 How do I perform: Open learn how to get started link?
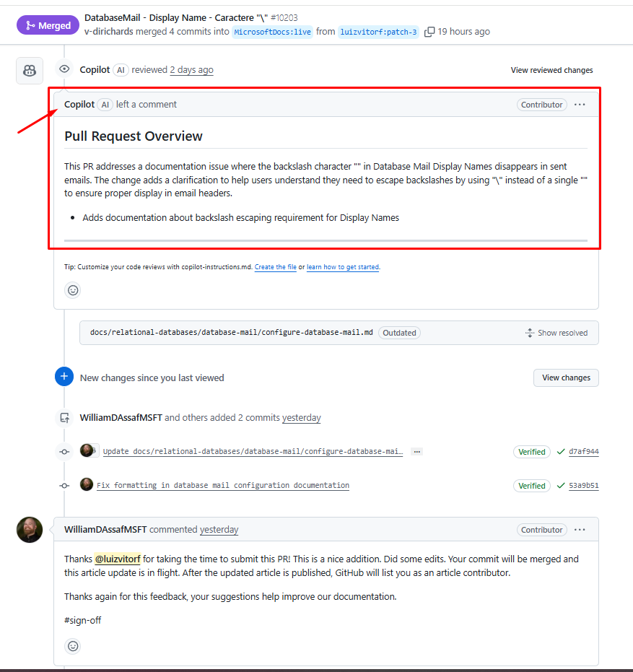click(x=342, y=267)
